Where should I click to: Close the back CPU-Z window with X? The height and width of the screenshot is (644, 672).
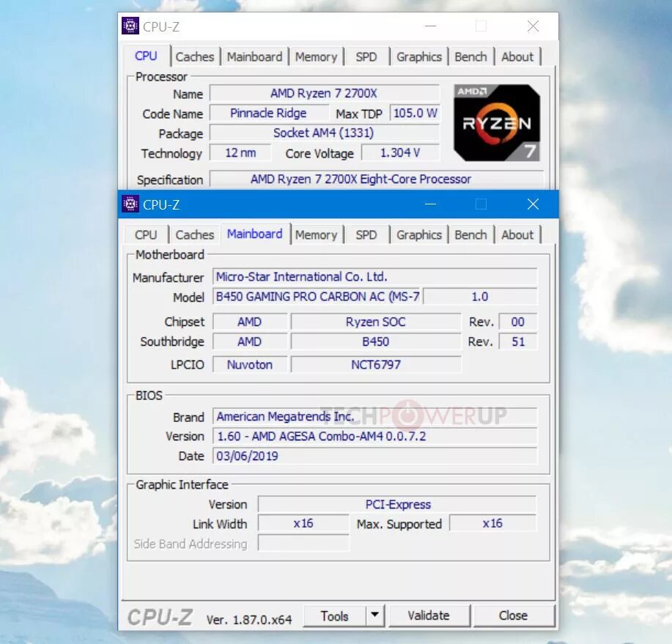pyautogui.click(x=533, y=26)
